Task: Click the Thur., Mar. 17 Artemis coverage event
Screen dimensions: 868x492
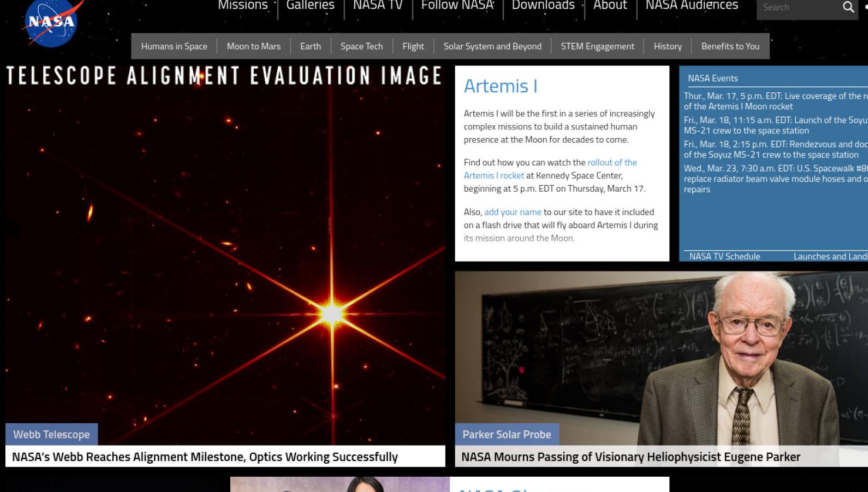Action: click(776, 101)
